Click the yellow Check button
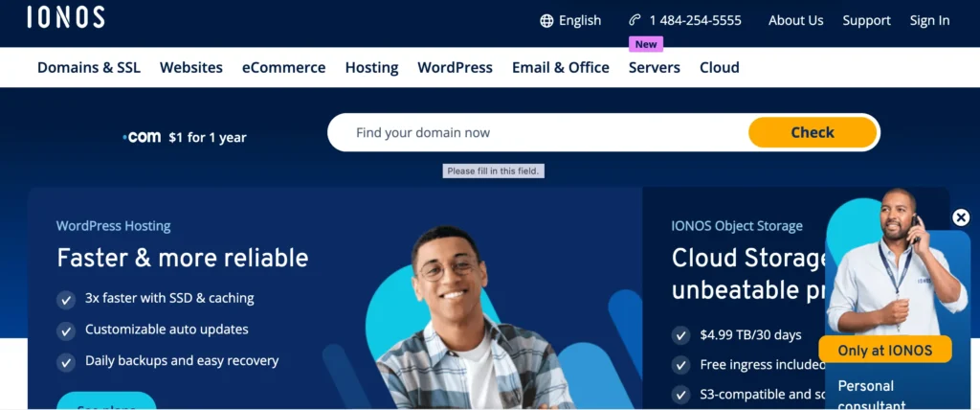 click(x=813, y=132)
